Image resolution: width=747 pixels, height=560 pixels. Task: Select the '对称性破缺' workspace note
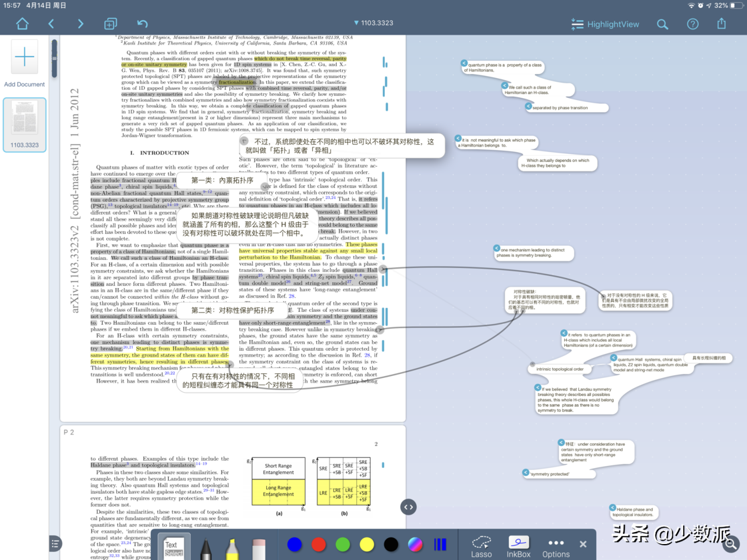(546, 300)
